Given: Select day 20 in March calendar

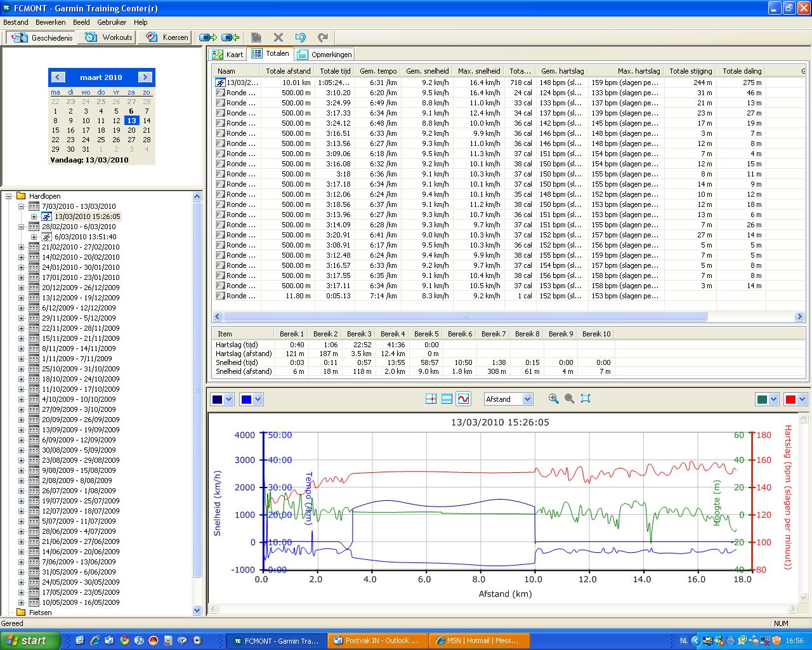Looking at the screenshot, I should pos(131,131).
